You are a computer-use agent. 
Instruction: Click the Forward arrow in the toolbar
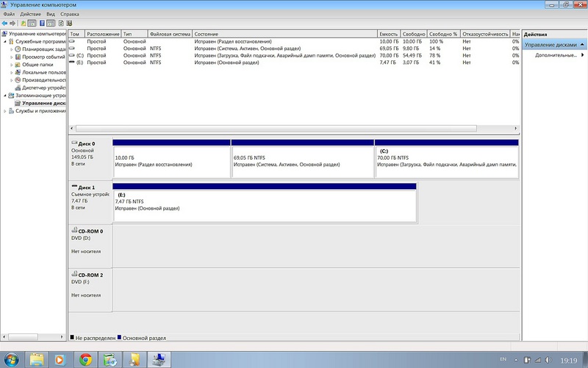coord(13,23)
